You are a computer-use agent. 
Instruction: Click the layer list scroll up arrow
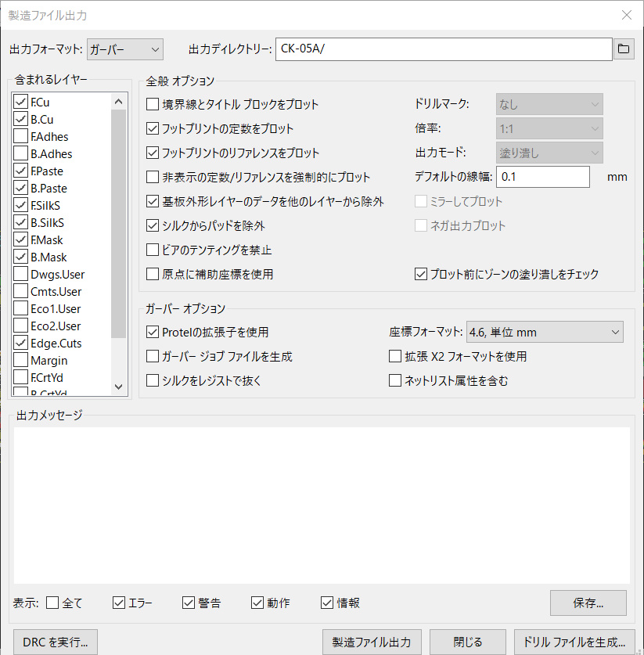point(119,102)
